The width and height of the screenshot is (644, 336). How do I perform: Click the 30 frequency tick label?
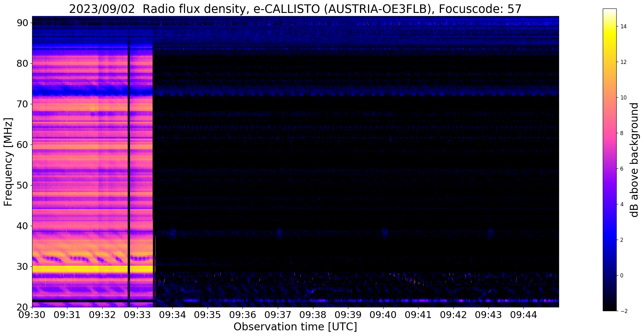pos(23,266)
